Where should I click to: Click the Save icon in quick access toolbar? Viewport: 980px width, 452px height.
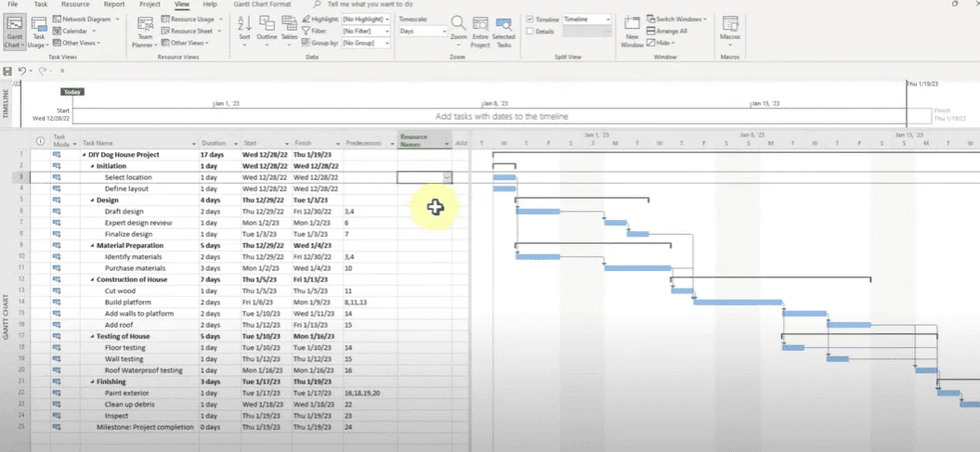coord(7,71)
